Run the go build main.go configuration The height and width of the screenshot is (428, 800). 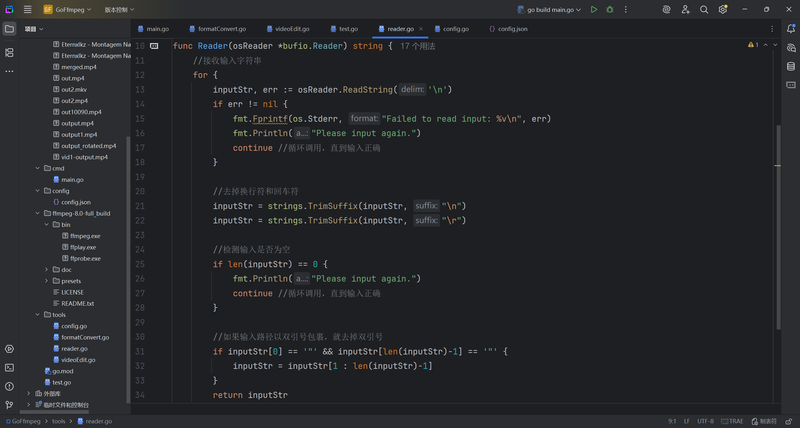[593, 9]
